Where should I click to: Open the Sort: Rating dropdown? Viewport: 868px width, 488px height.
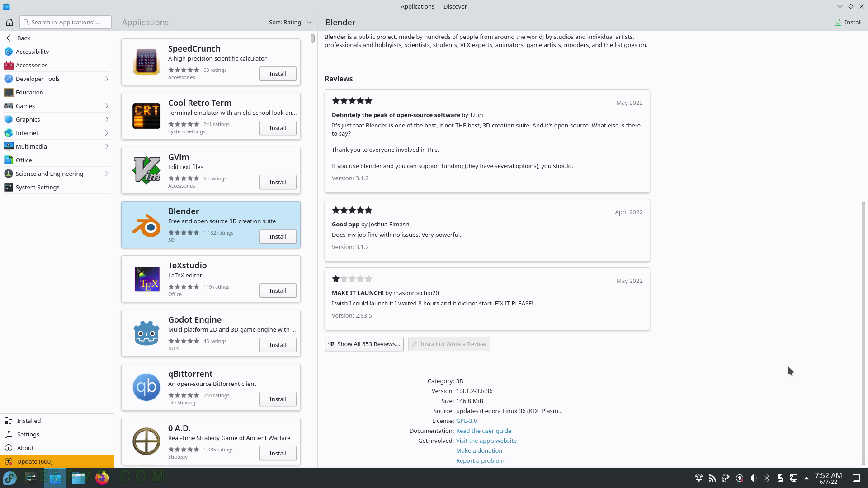click(290, 22)
